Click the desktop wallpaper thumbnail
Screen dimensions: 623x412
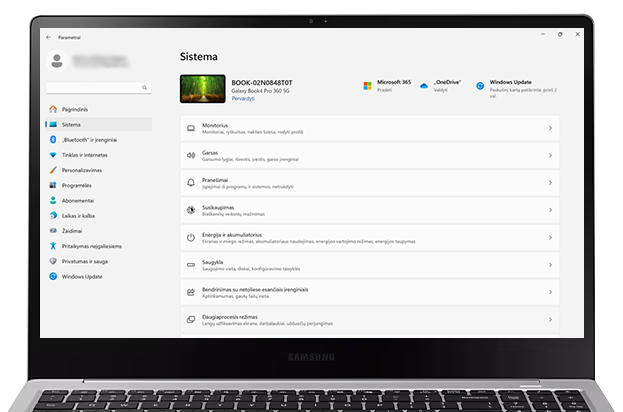[x=202, y=89]
